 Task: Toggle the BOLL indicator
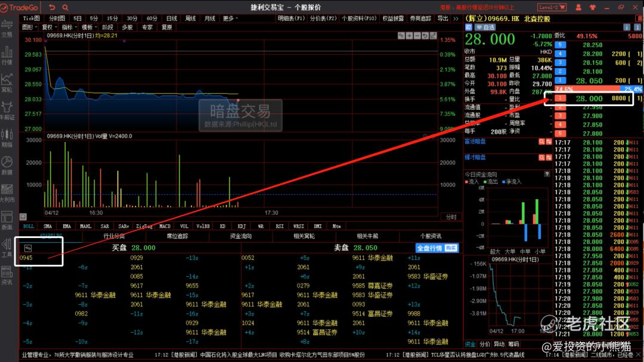(29, 226)
